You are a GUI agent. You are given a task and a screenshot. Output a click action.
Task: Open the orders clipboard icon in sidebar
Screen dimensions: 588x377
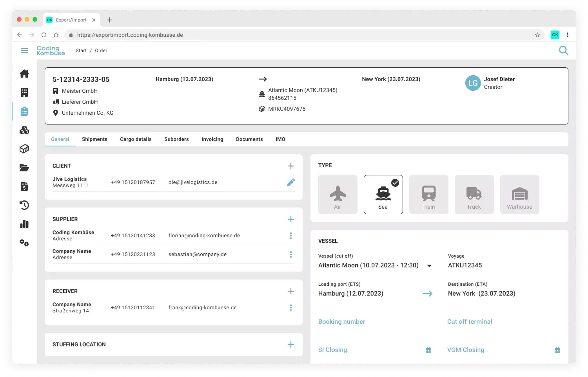(24, 111)
